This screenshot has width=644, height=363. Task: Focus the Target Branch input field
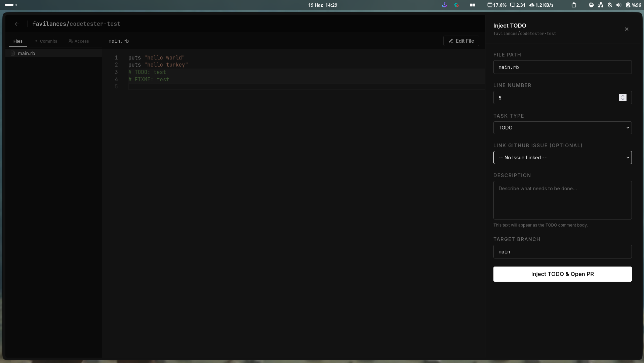562,251
